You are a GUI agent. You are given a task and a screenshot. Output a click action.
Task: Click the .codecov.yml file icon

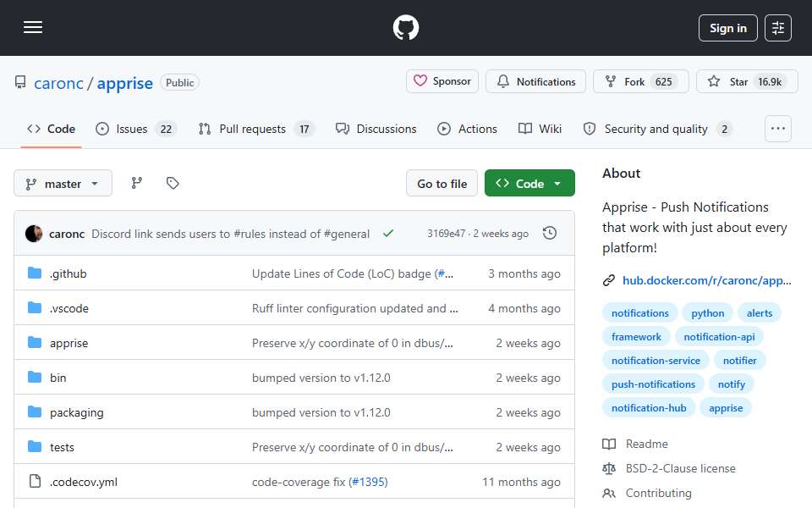pos(35,482)
